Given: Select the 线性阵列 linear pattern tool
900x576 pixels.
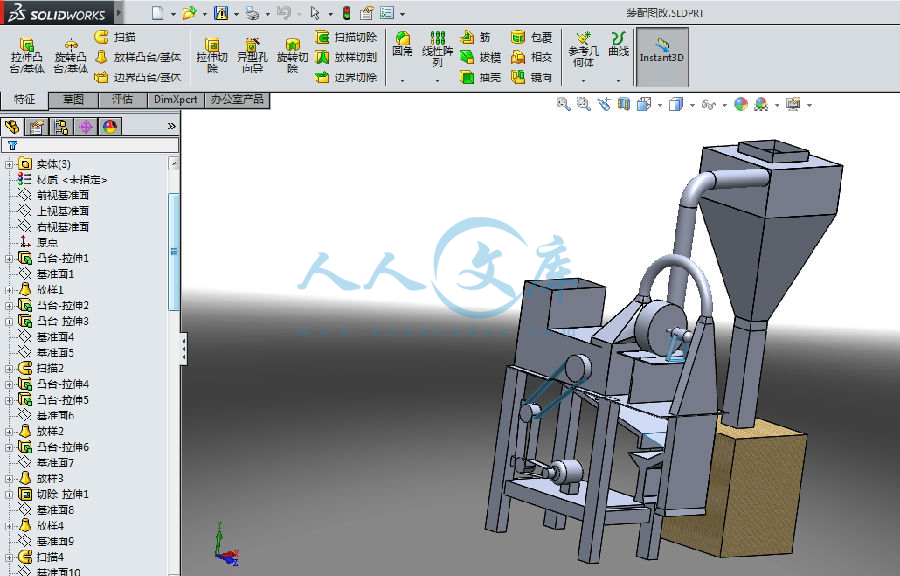Looking at the screenshot, I should point(437,49).
